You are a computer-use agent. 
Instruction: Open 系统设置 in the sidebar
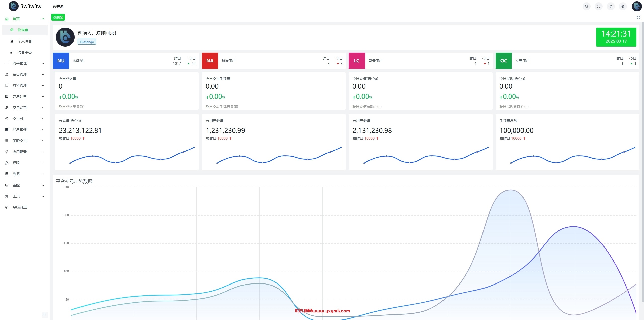tap(25, 207)
